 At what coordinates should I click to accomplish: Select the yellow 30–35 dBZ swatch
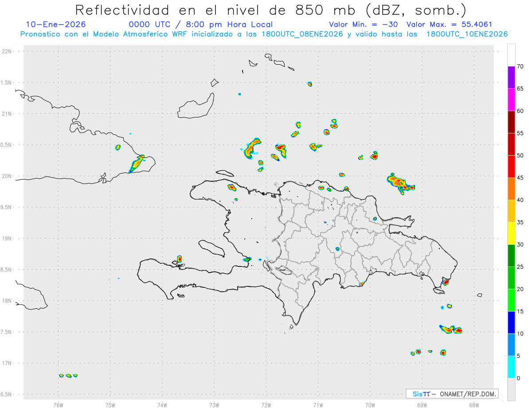coord(511,233)
